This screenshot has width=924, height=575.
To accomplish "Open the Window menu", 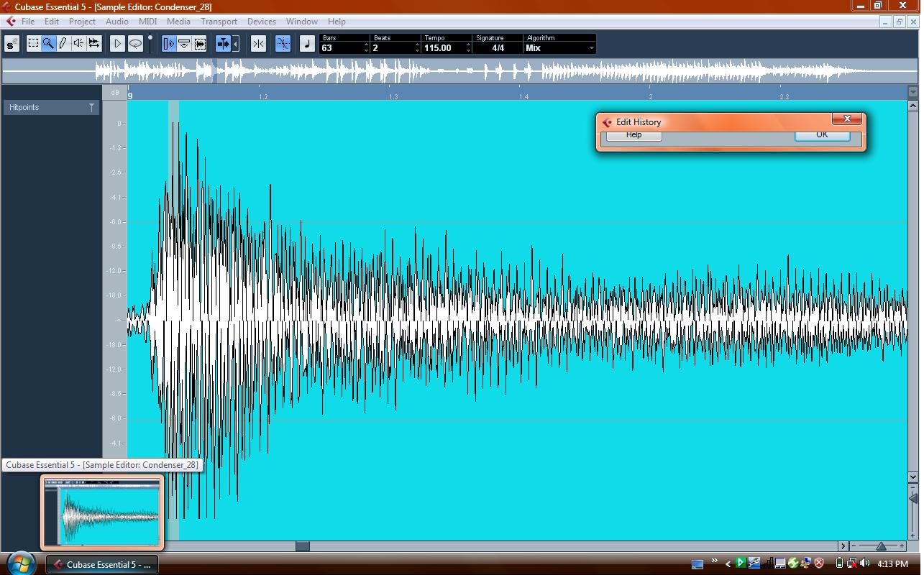I will [x=302, y=22].
